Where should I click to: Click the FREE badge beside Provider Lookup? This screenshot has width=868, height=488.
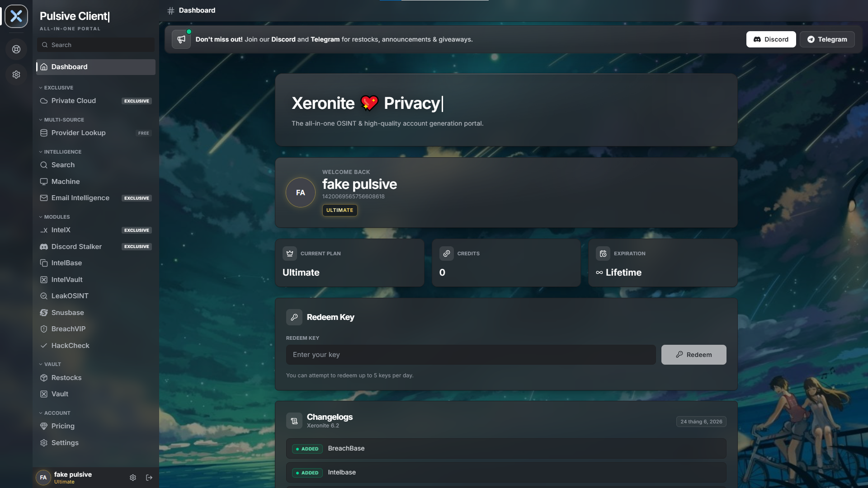[x=143, y=133]
